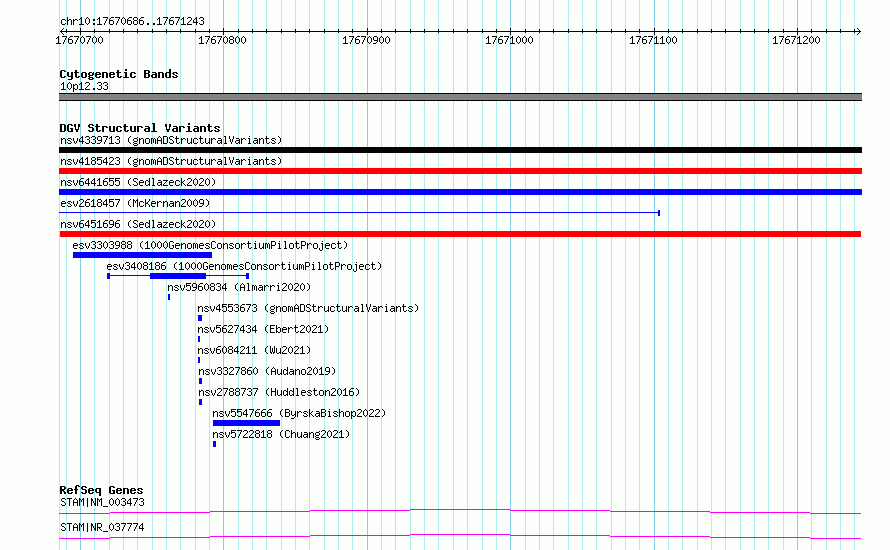Click the nsv4185423 red variant bar
The height and width of the screenshot is (550, 890).
click(x=460, y=171)
